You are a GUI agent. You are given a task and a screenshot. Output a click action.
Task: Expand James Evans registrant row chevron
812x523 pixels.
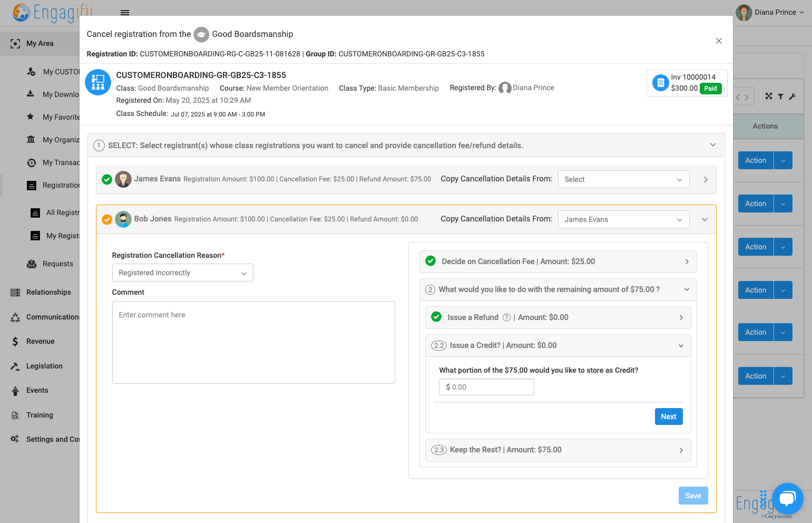706,180
